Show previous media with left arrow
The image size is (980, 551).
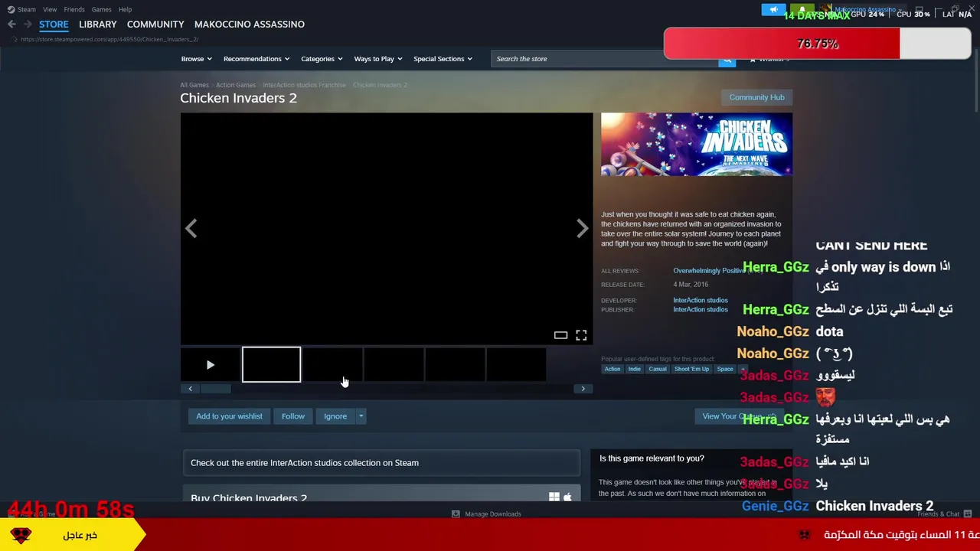point(191,229)
